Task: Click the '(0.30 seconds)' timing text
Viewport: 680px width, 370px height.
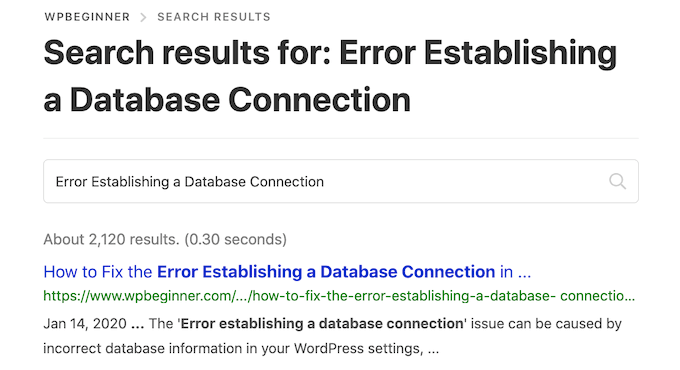Action: tap(235, 239)
